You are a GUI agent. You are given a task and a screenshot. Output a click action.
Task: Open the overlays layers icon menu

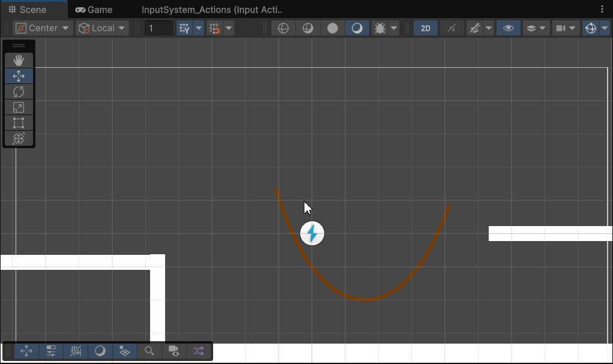[536, 28]
